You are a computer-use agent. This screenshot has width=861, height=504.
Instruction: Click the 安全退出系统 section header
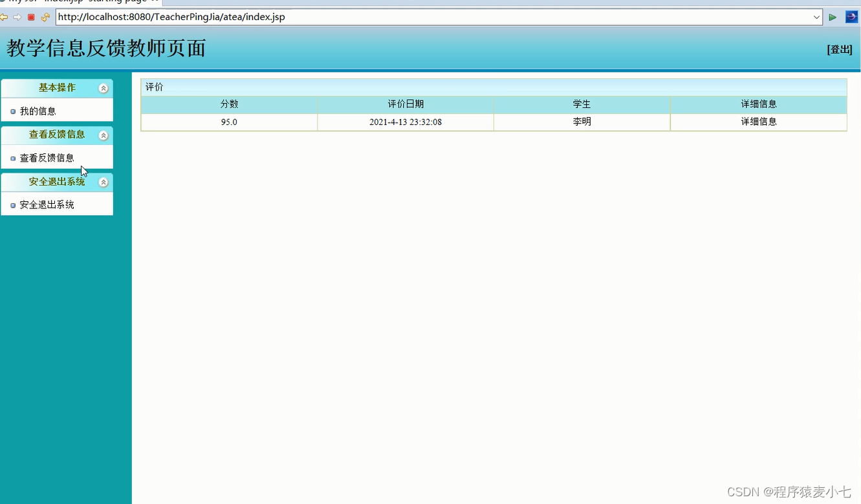[57, 182]
